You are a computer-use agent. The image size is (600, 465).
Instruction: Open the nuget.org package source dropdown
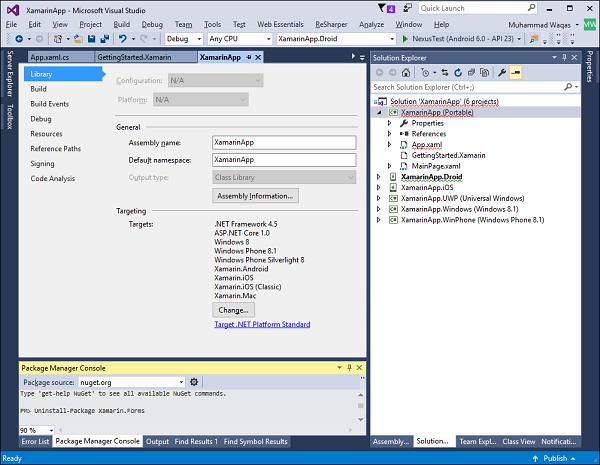click(x=131, y=382)
